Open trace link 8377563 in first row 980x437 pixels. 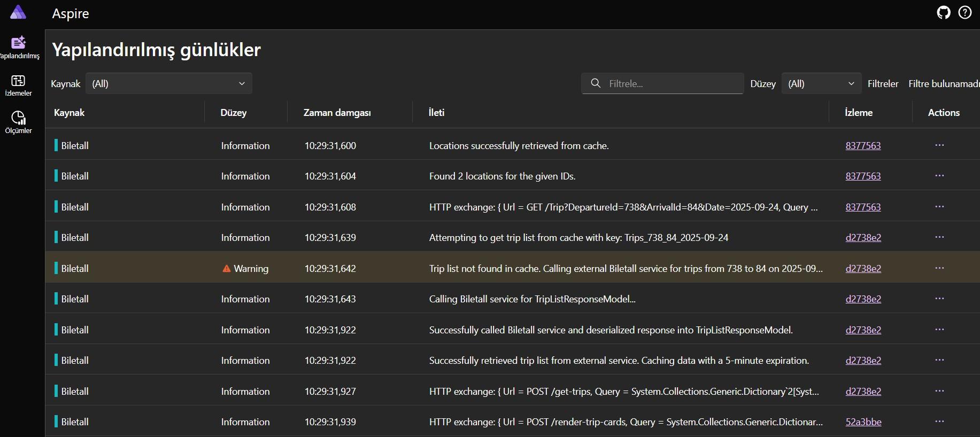(x=863, y=146)
